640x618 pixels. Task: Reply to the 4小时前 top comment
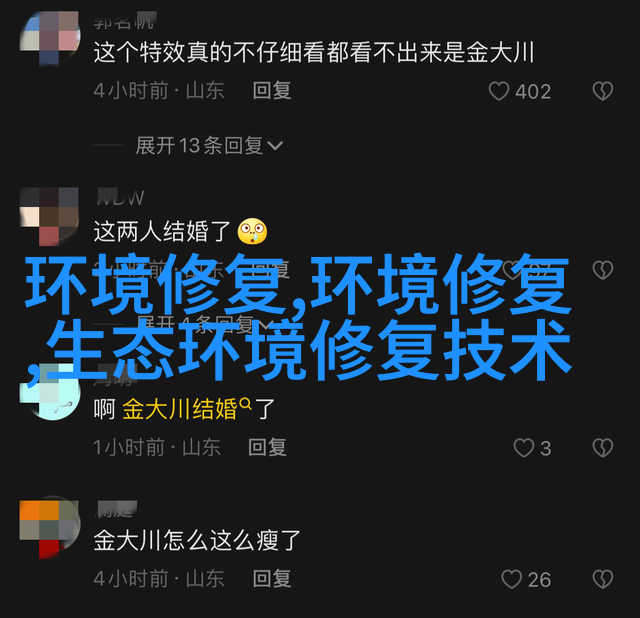pyautogui.click(x=272, y=90)
